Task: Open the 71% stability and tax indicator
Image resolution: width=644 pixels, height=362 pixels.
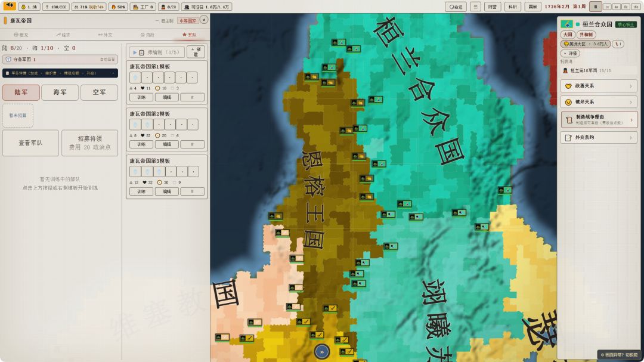Action: tap(89, 7)
